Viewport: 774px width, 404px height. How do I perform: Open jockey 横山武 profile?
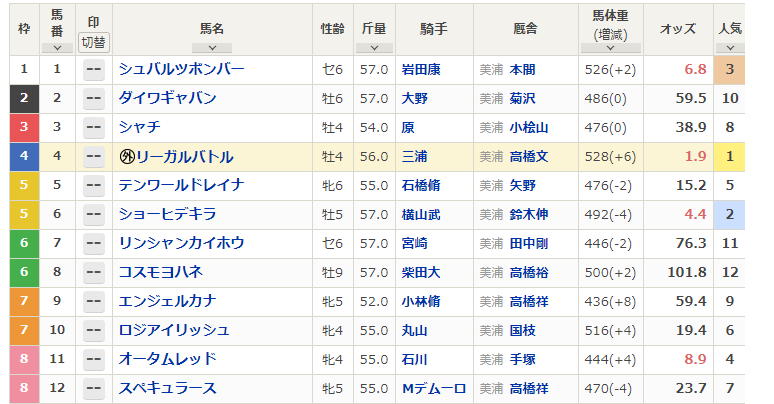point(421,214)
